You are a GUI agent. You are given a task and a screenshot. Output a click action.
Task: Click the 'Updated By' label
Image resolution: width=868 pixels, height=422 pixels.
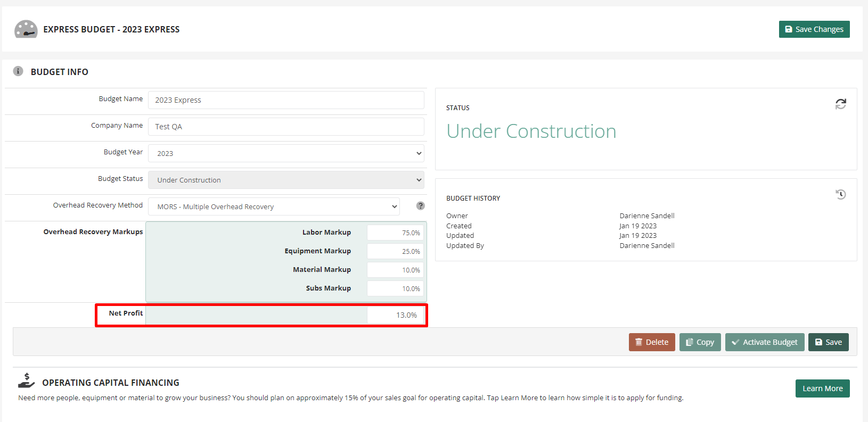tap(465, 245)
